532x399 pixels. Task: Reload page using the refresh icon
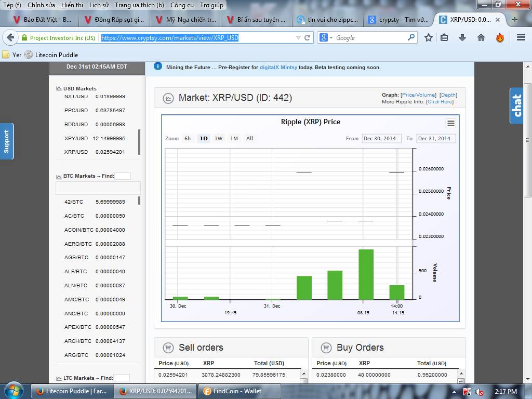click(308, 37)
